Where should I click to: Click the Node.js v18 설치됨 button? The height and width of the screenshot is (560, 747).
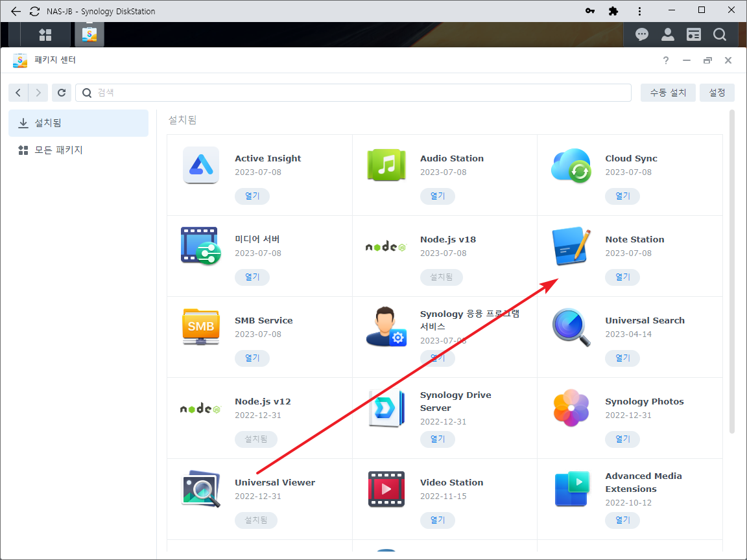click(441, 277)
